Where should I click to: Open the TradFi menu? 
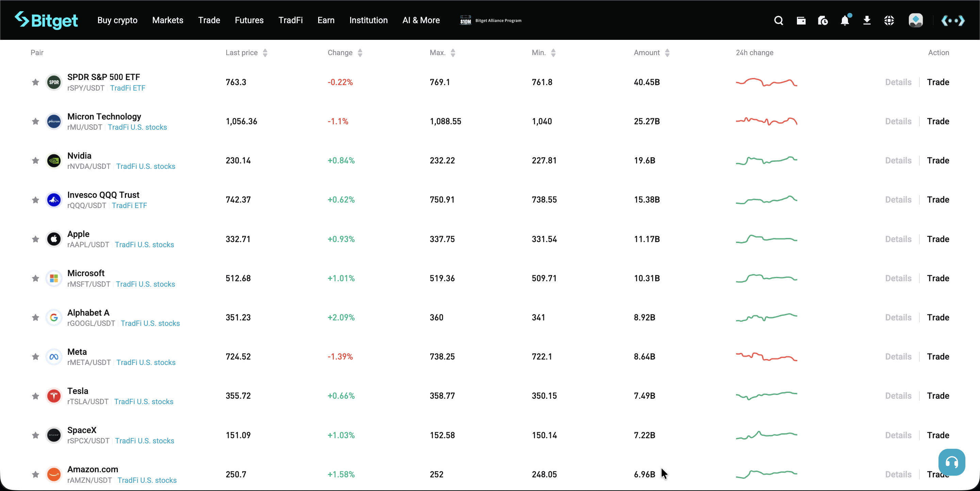291,20
